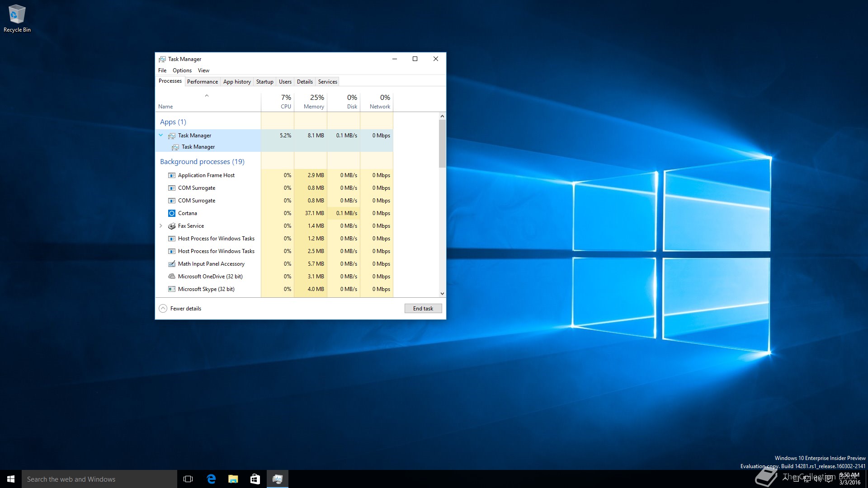The width and height of the screenshot is (868, 488).
Task: Sort by the Network column header
Action: (x=377, y=102)
